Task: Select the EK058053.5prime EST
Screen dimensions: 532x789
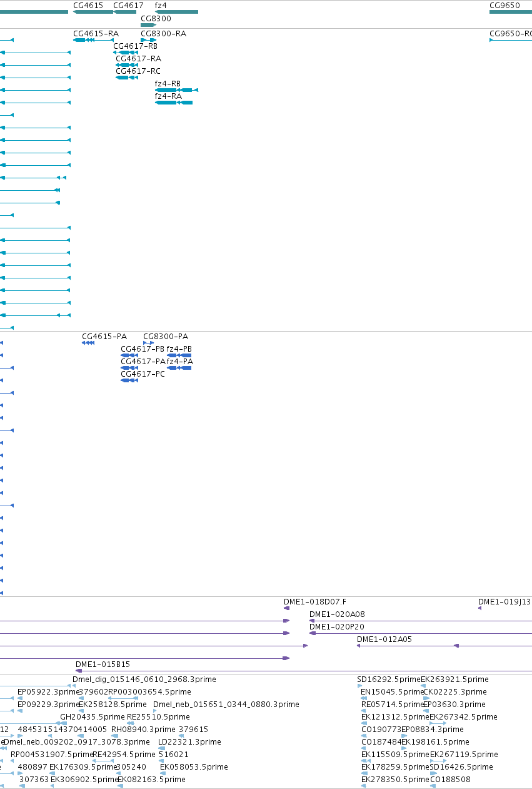Action: 163,773
